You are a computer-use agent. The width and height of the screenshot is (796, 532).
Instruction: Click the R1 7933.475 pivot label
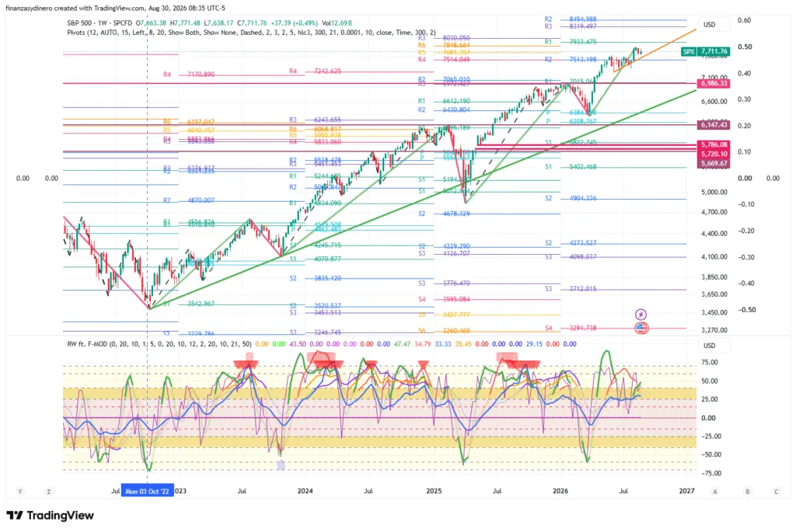[571, 42]
